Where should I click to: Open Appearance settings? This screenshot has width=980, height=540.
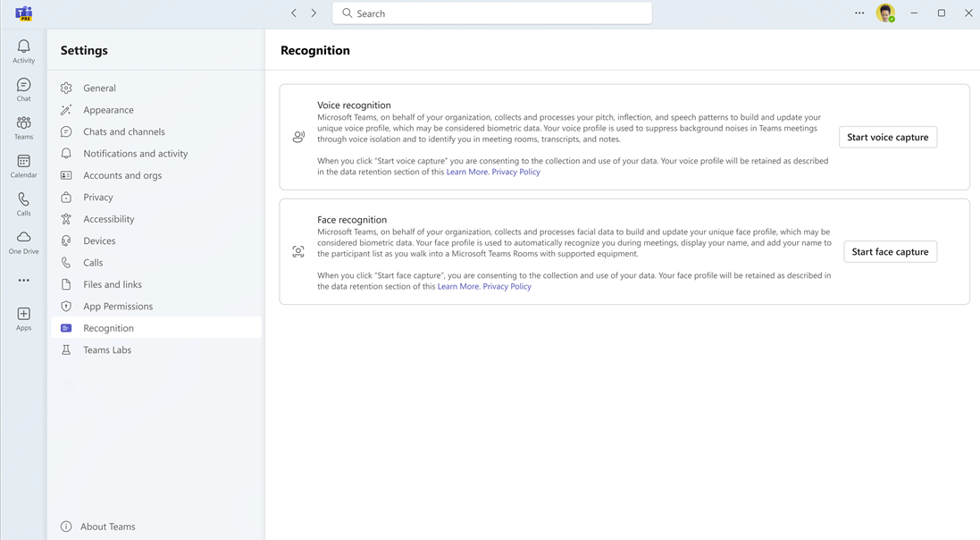(x=156, y=110)
